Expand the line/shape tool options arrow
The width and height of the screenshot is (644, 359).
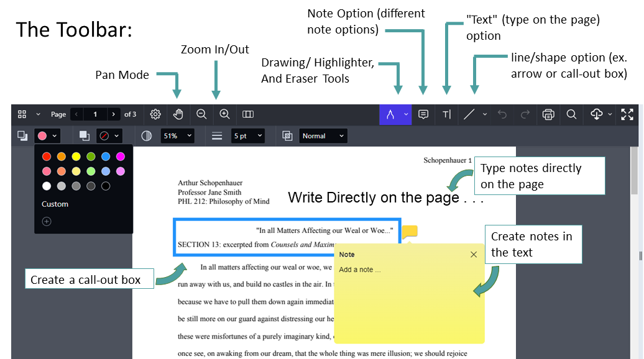(485, 114)
